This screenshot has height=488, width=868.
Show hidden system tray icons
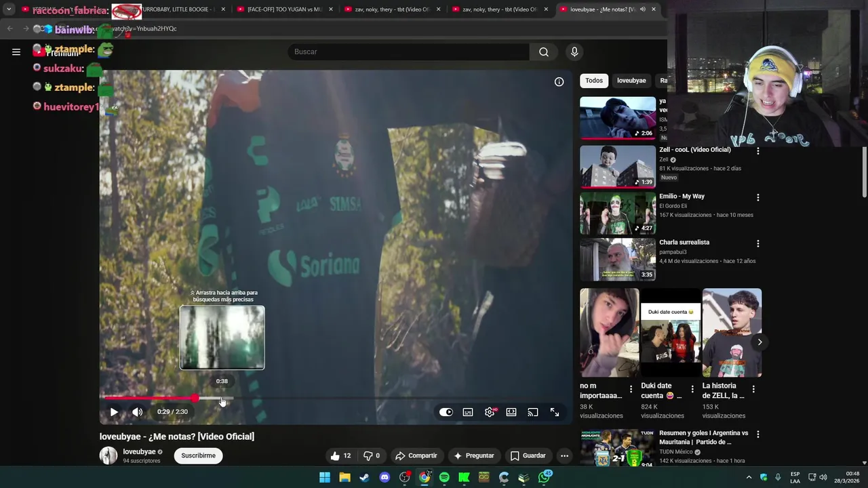749,477
